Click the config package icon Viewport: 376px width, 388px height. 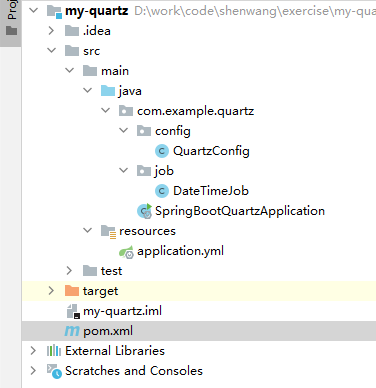144,131
